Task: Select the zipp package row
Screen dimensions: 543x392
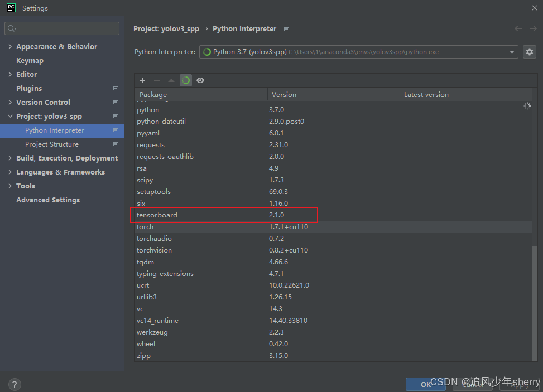Action: point(334,356)
